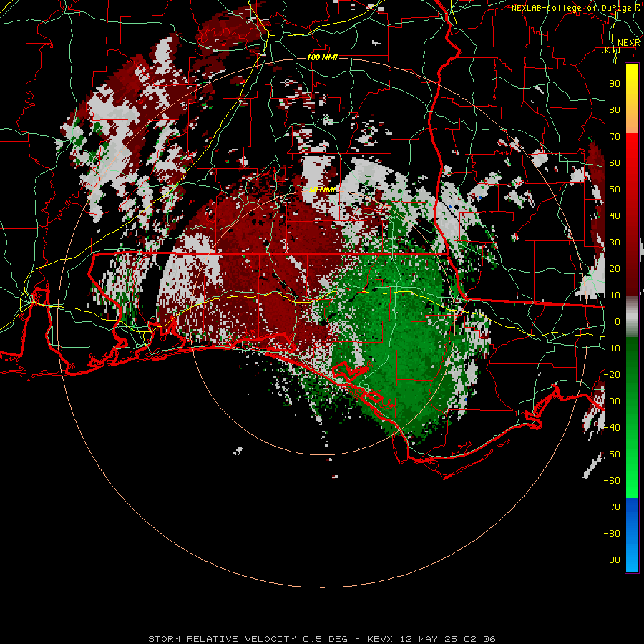Select the -20 value on the velocity scale
Viewport: 644px width, 644px height.
[612, 374]
